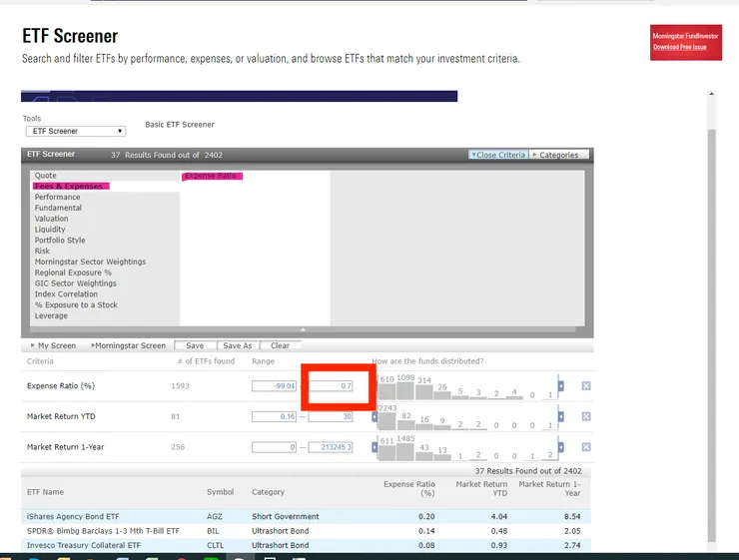The image size is (739, 560).
Task: Click Expense Ratio minimum range field
Action: (274, 386)
